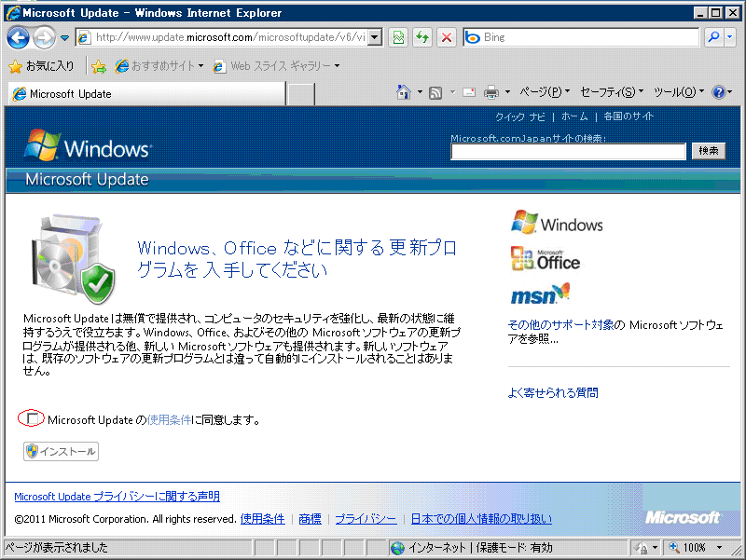Viewport: 746px width, 560px height.
Task: Click the red Stop loading icon
Action: (447, 37)
